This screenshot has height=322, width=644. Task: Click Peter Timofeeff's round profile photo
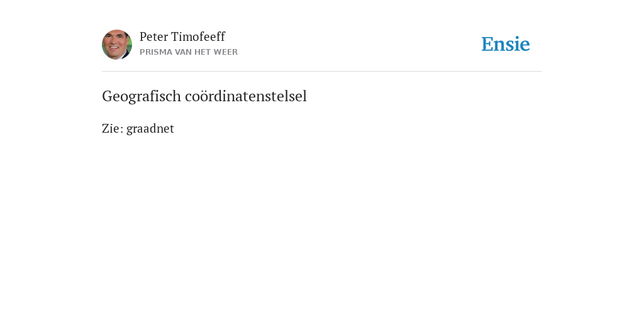click(117, 45)
